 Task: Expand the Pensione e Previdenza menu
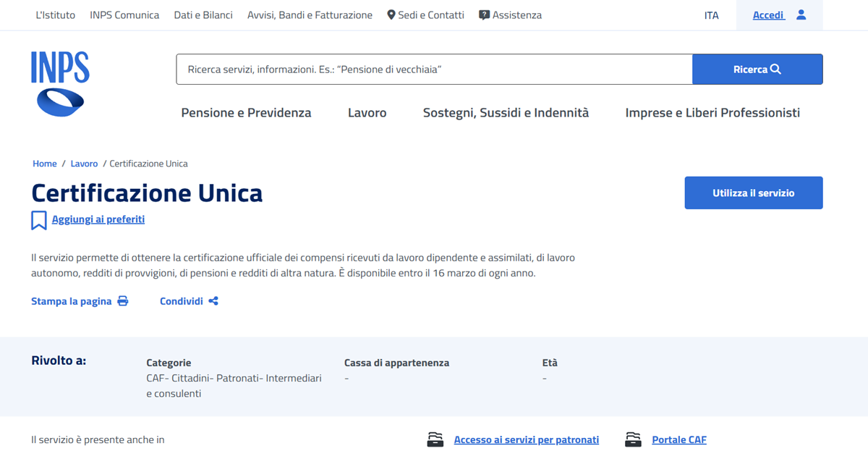pyautogui.click(x=246, y=113)
